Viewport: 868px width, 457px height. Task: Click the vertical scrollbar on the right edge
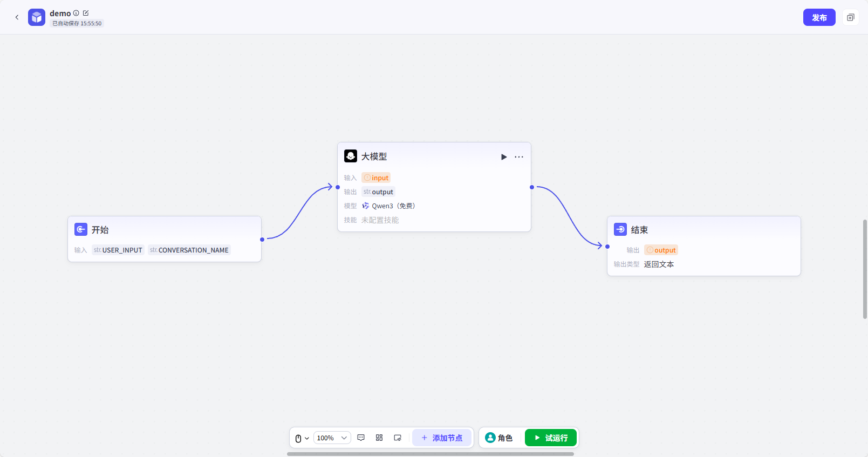[x=865, y=269]
